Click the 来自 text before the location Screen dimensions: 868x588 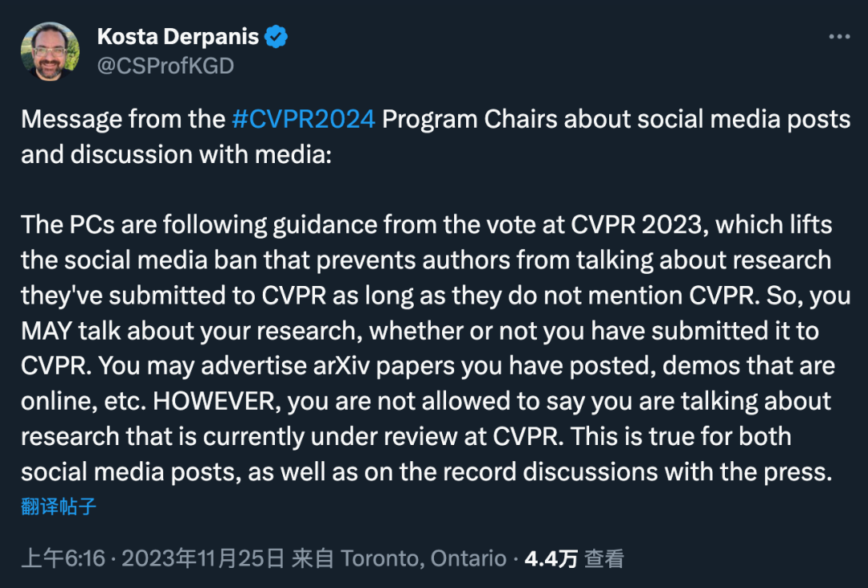[x=313, y=558]
